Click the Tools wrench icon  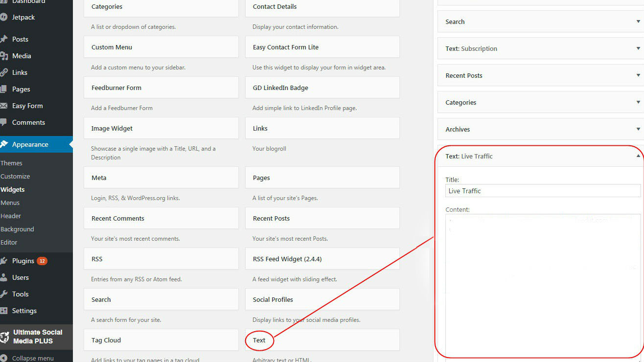click(3, 294)
